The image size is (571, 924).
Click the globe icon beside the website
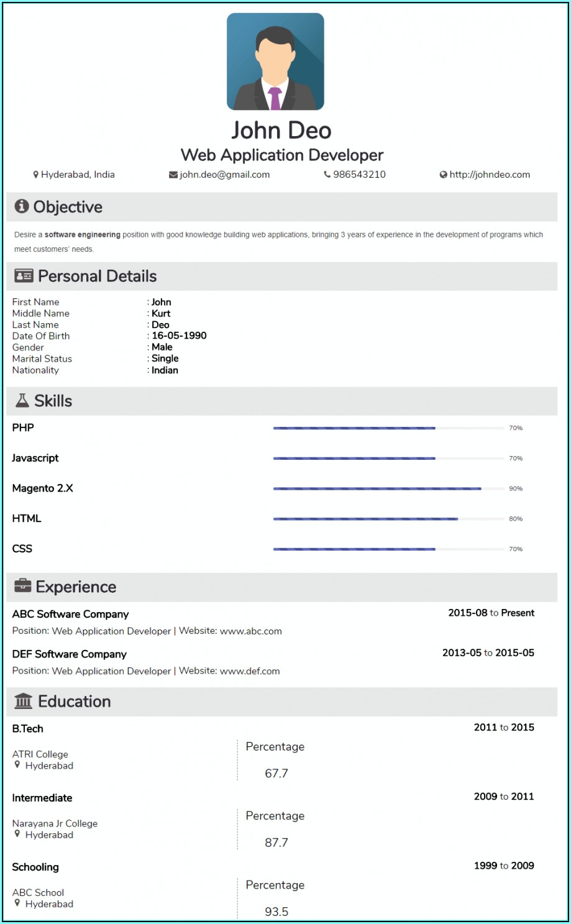[x=444, y=175]
